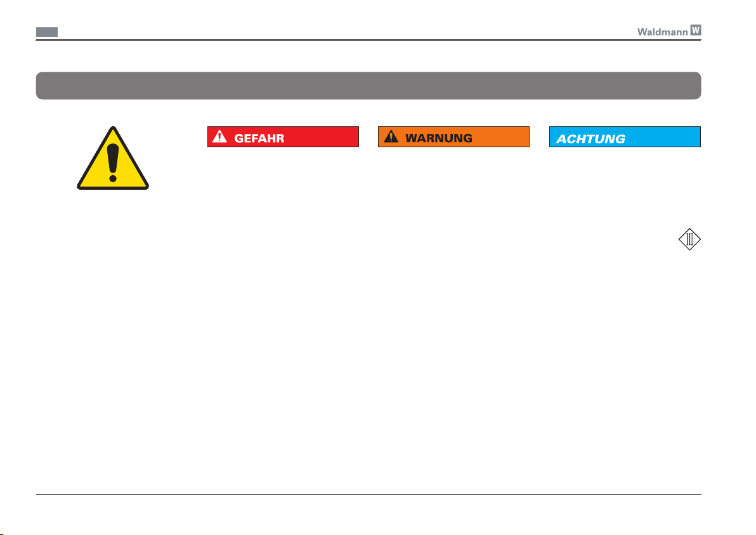The height and width of the screenshot is (535, 756).
Task: Click the orange WARNUNG warning label
Action: pos(453,137)
